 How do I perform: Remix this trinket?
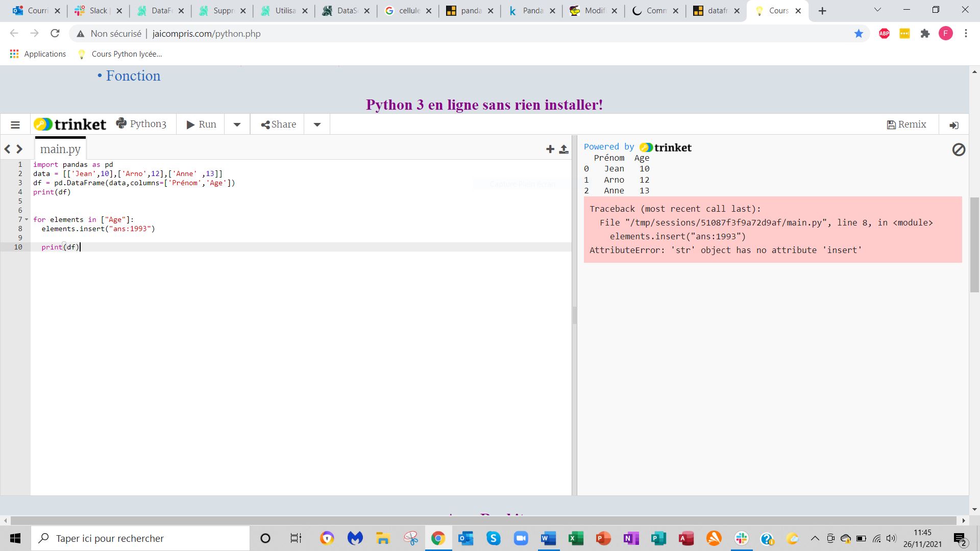[906, 124]
